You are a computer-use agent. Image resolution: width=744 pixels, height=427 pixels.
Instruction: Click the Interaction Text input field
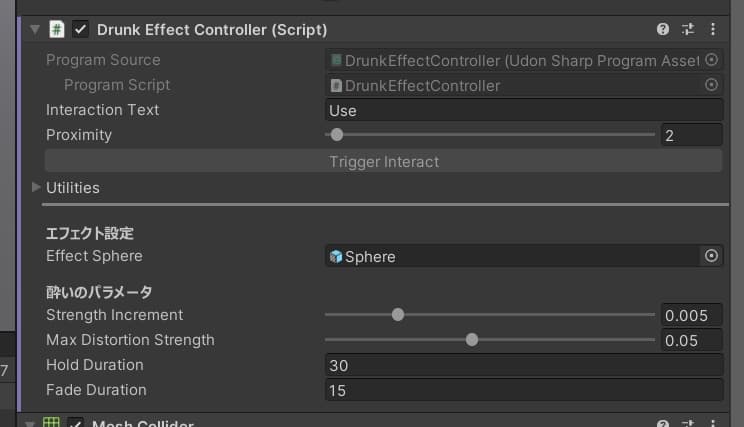pyautogui.click(x=523, y=110)
